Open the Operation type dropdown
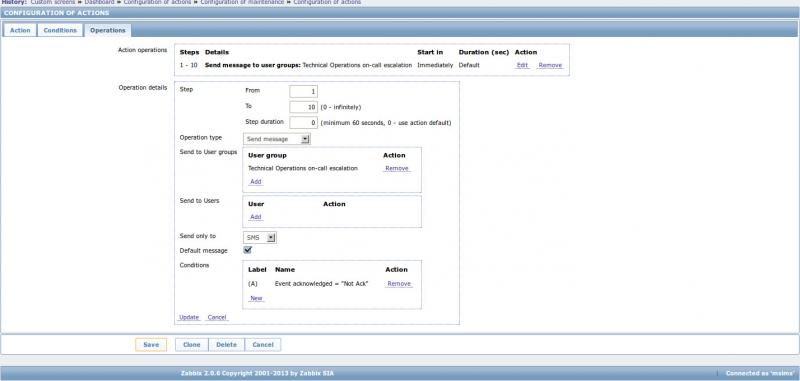The image size is (800, 381). coord(277,139)
